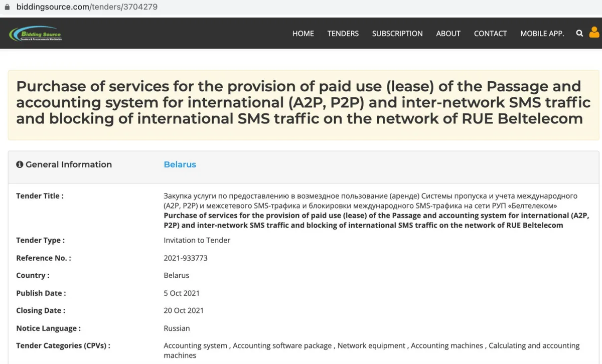Select closing date 20 Oct 2021
602x364 pixels.
(184, 310)
